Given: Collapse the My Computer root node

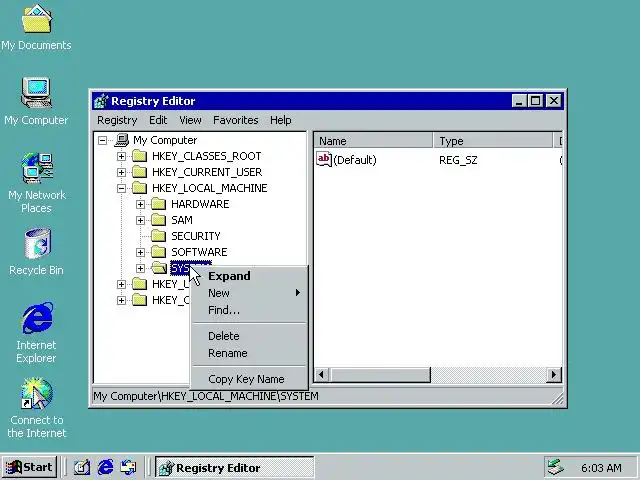Looking at the screenshot, I should click(102, 140).
